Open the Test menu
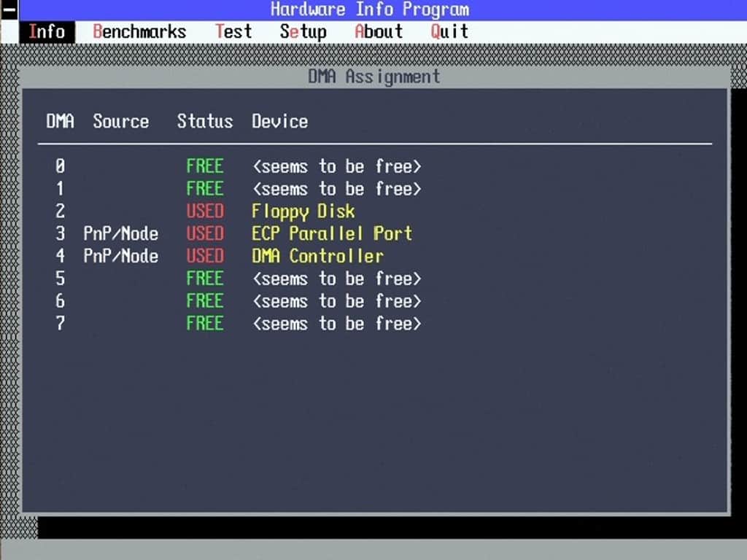The image size is (747, 560). coord(233,32)
